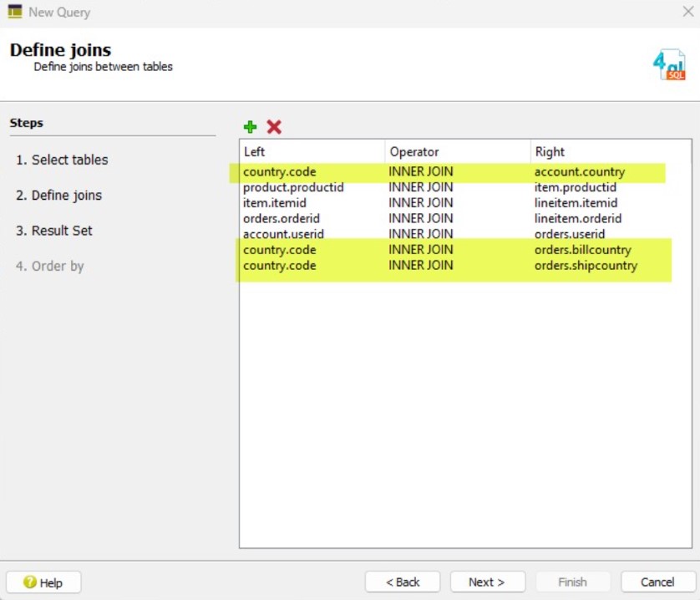Go to previous step with Back button

[x=403, y=582]
